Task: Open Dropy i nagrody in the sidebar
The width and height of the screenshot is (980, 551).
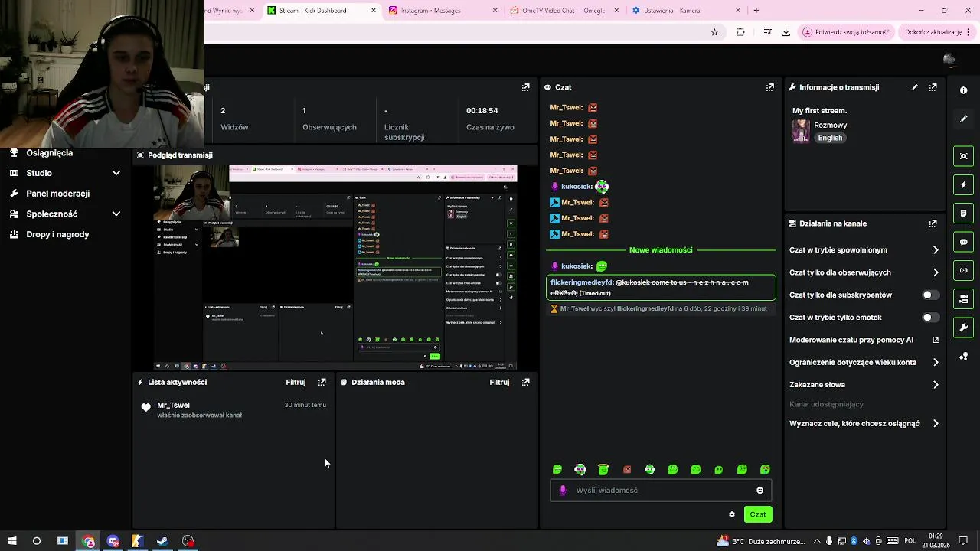Action: 57,234
